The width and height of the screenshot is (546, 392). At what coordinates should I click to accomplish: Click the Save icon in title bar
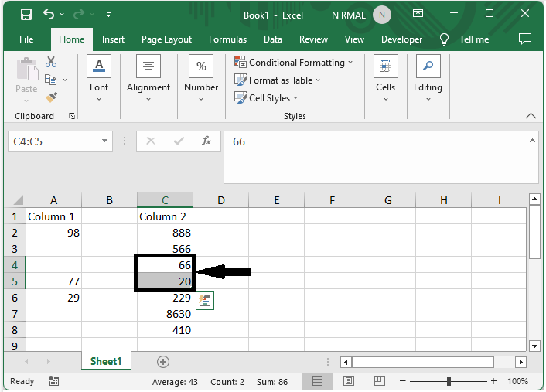pyautogui.click(x=26, y=14)
